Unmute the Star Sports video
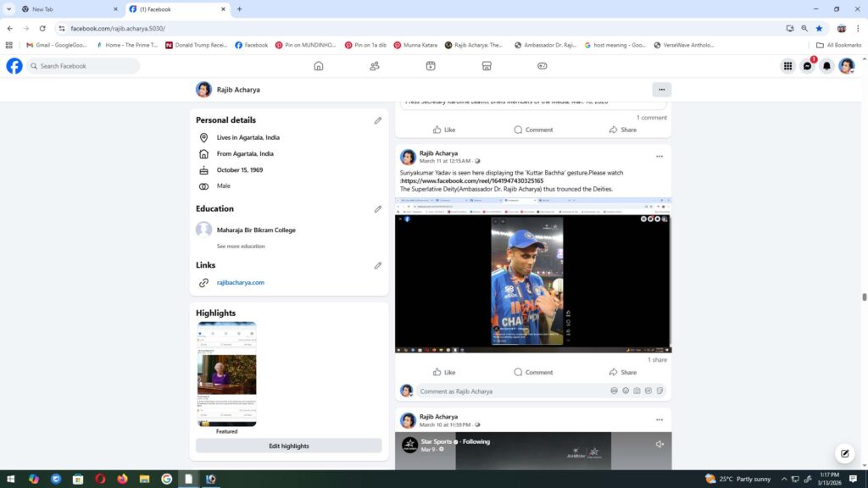This screenshot has width=868, height=488. (659, 444)
